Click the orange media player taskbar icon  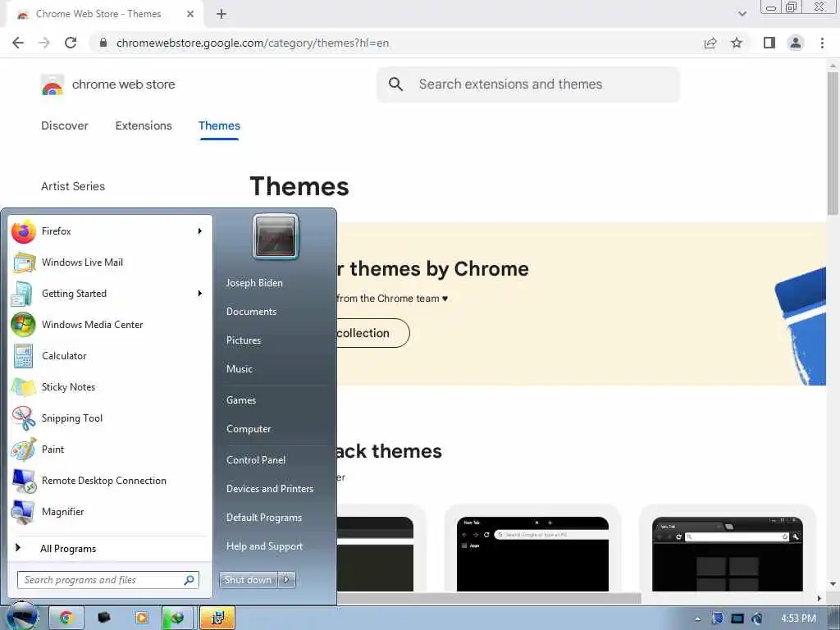click(x=141, y=619)
